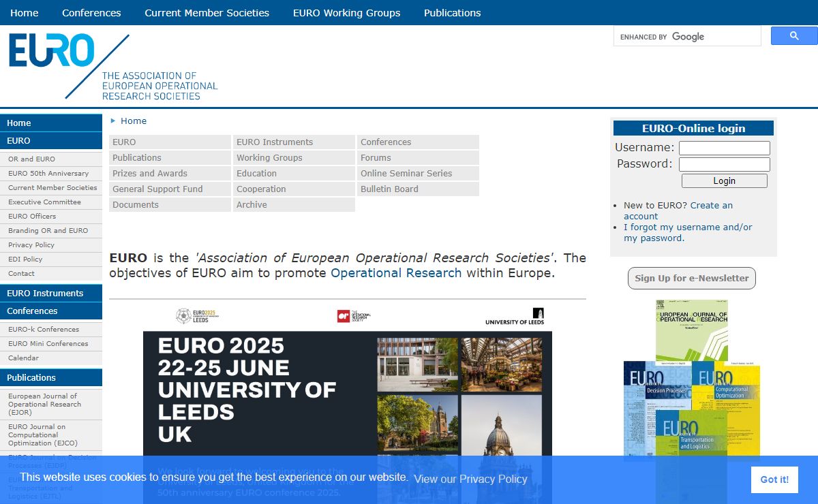Click the EURO logo in header
Screen dimensions: 818x504
tap(113, 67)
